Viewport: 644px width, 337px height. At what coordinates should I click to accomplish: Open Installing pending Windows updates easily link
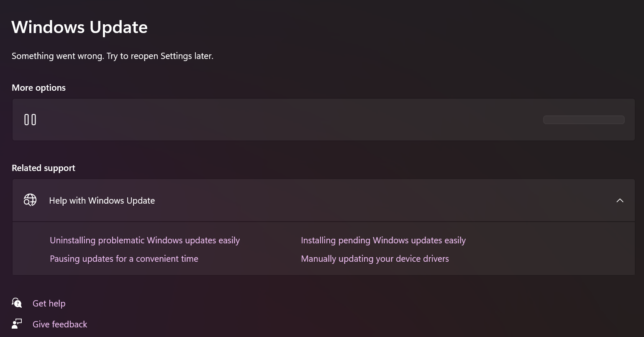(x=383, y=240)
